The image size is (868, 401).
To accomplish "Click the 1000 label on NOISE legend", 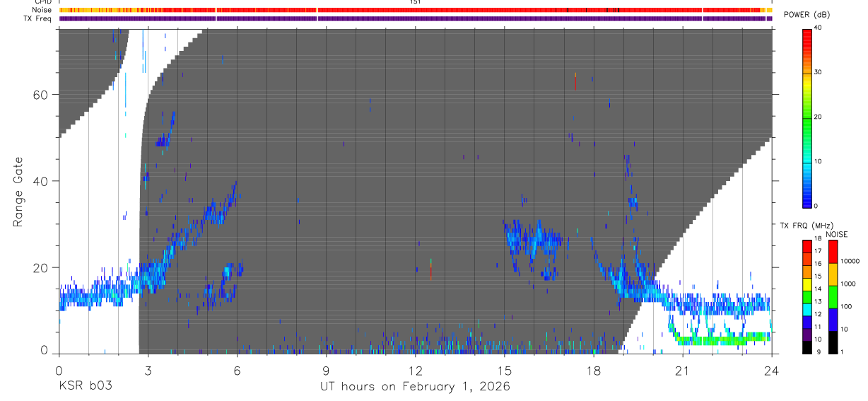I will click(848, 284).
